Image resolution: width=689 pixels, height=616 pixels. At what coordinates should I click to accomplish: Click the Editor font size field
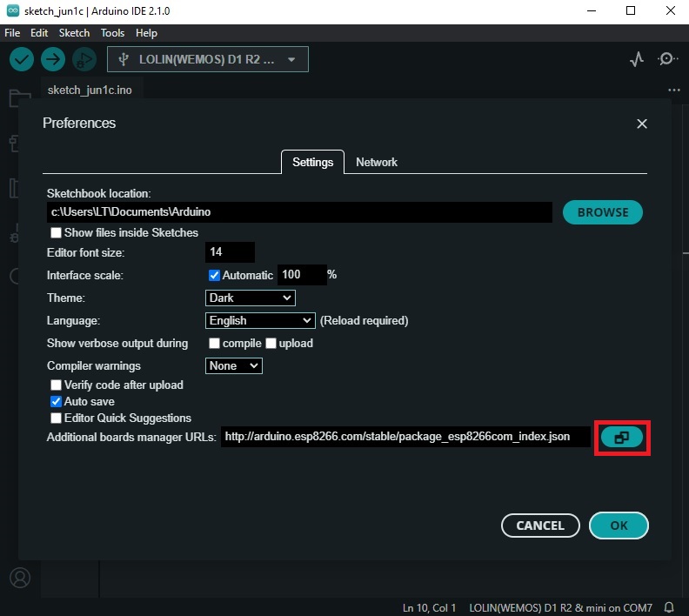point(230,252)
